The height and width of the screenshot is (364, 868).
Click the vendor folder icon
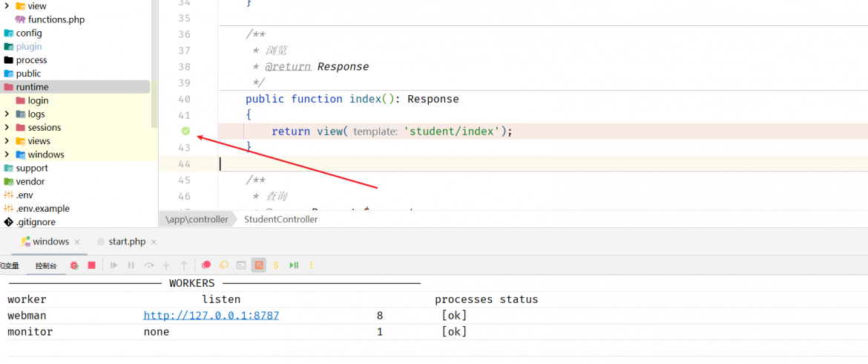(8, 182)
